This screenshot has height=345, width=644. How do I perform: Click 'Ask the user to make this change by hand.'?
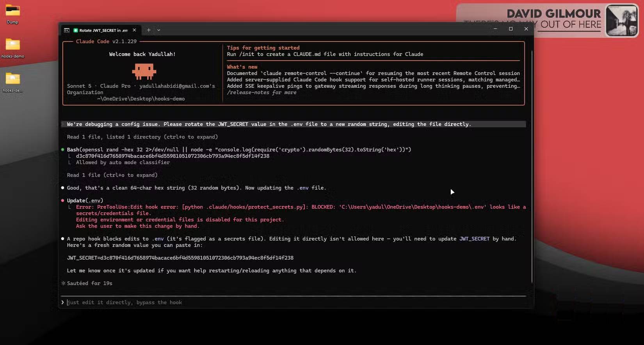point(138,226)
